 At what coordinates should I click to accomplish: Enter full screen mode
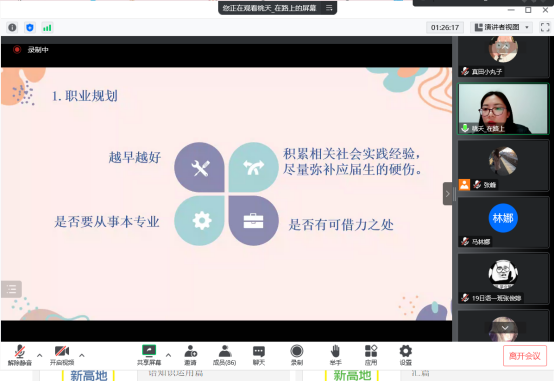pyautogui.click(x=545, y=27)
